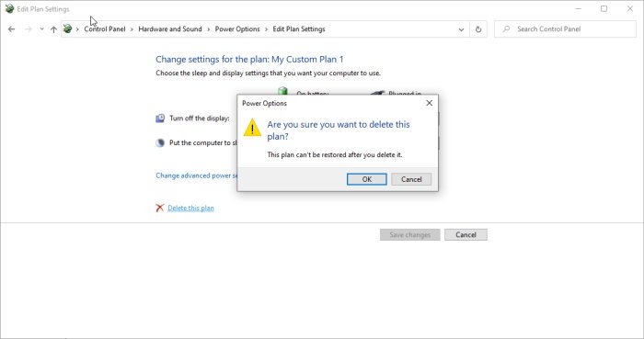Viewport: 644px width, 339px height.
Task: Select Hardware and Sound in the breadcrumb
Action: (170, 29)
